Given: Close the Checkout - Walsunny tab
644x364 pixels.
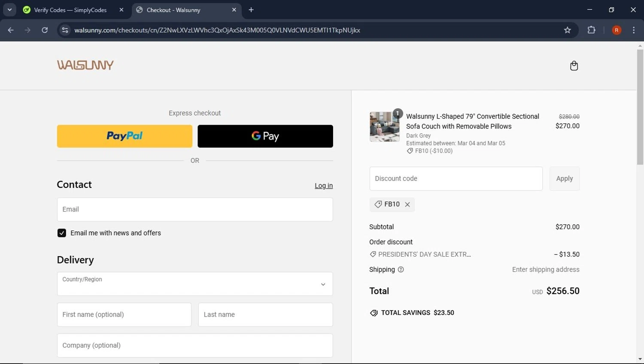Looking at the screenshot, I should pyautogui.click(x=234, y=10).
